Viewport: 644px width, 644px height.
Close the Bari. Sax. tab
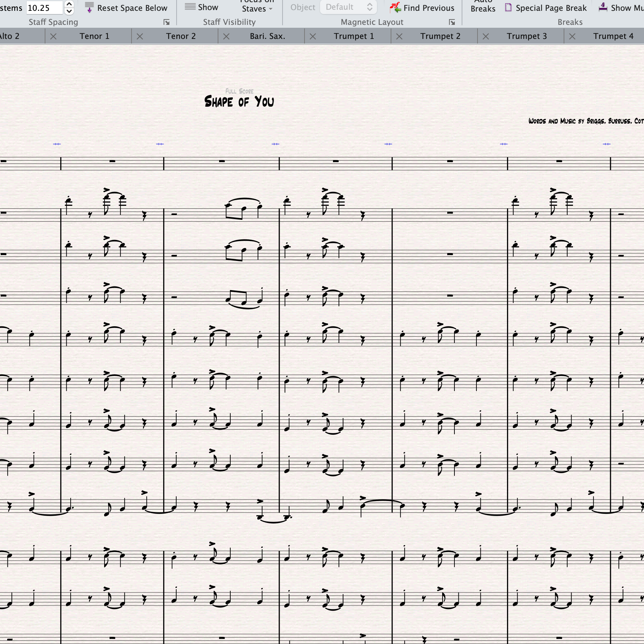tap(226, 36)
